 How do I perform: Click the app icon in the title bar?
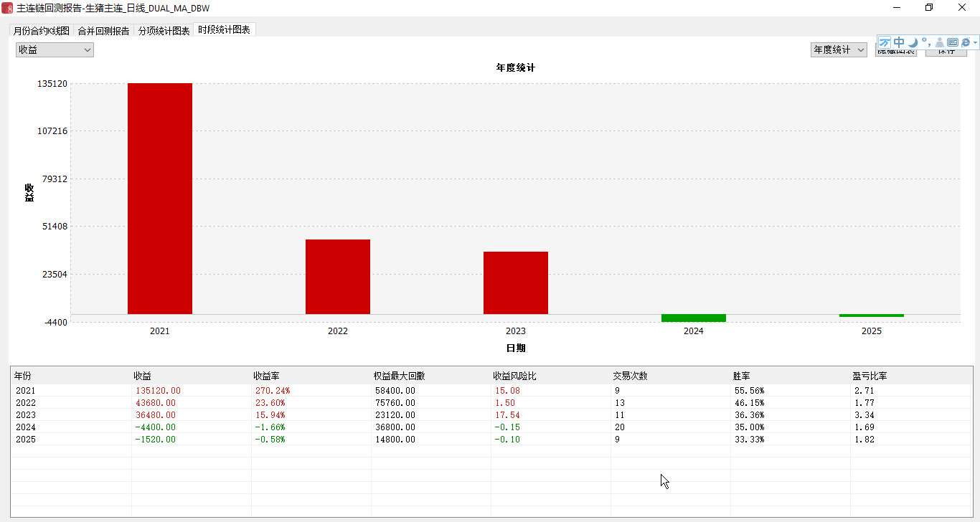pyautogui.click(x=7, y=8)
